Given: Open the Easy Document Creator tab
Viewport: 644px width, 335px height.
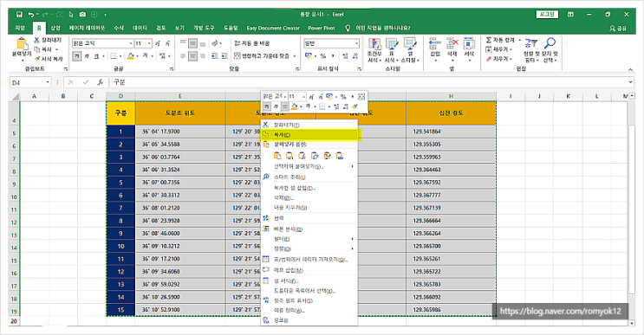Looking at the screenshot, I should (273, 28).
